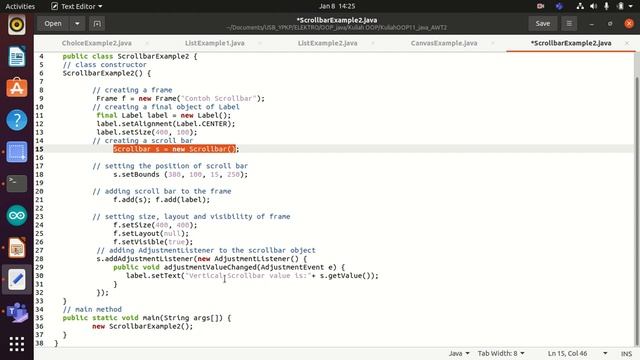Close the CanvasExample.java tab
Screen dimensions: 640x360
[x=493, y=43]
